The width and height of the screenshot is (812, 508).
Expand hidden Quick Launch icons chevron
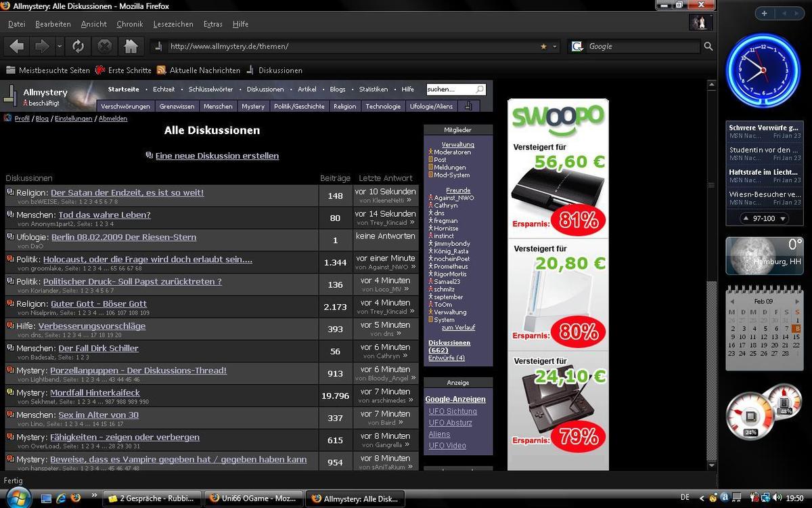94,496
